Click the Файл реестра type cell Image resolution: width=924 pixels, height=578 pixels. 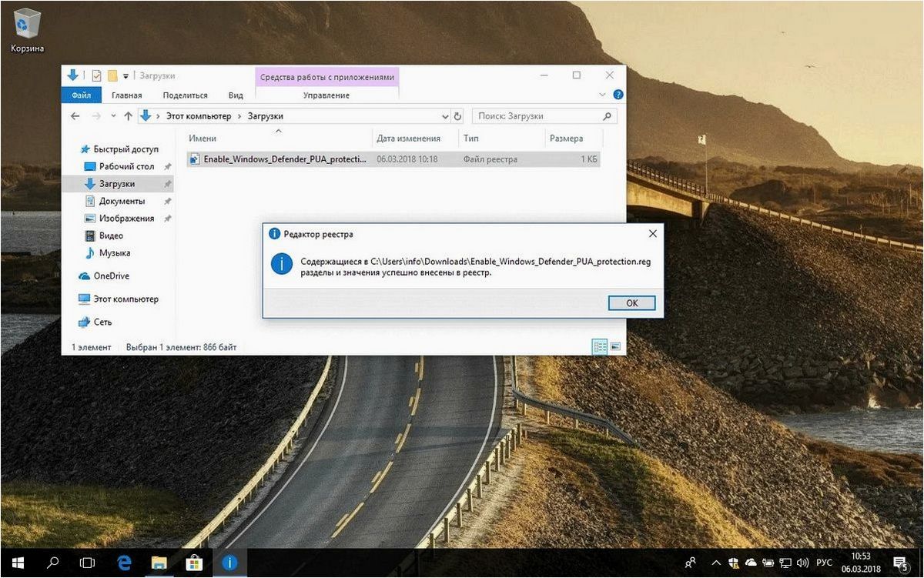pos(490,159)
